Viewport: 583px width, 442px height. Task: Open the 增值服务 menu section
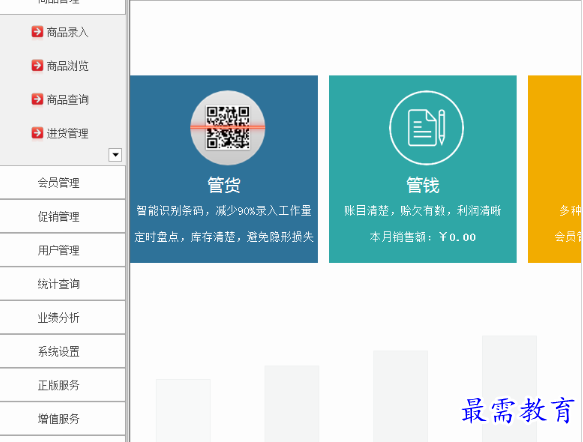click(62, 419)
